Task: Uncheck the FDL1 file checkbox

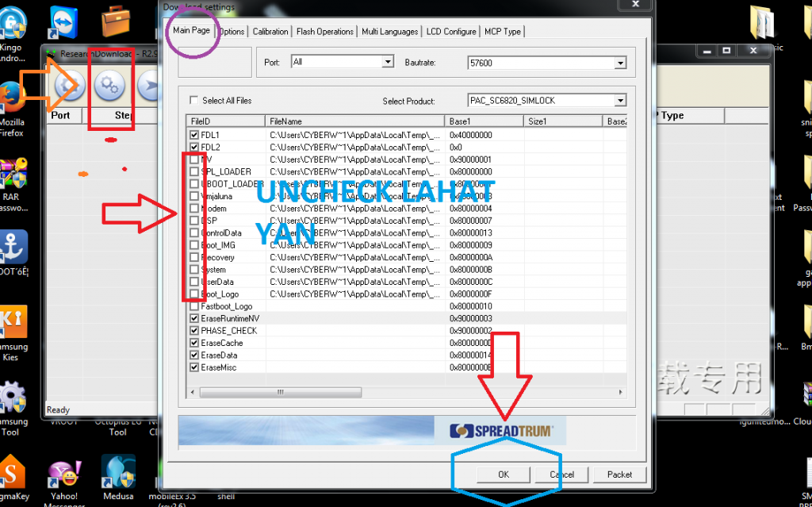Action: (x=194, y=135)
